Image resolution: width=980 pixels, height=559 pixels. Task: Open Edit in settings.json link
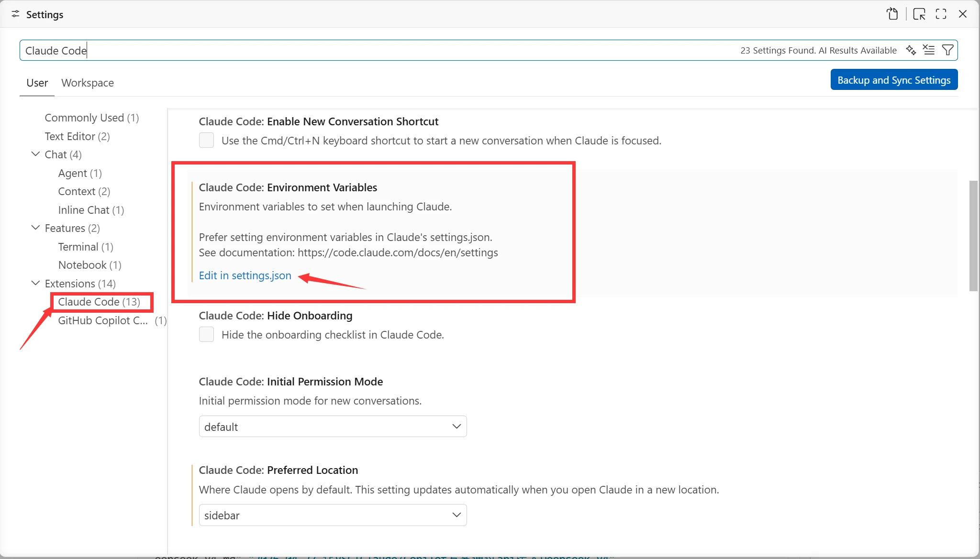(245, 275)
